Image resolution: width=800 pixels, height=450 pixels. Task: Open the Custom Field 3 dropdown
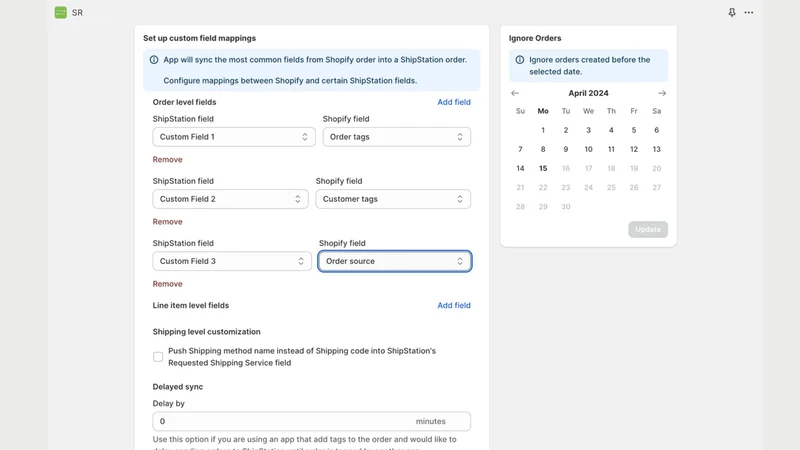click(232, 261)
